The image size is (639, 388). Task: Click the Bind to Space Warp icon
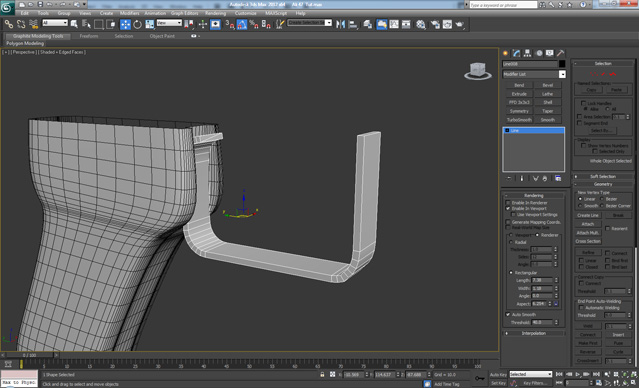[33, 24]
